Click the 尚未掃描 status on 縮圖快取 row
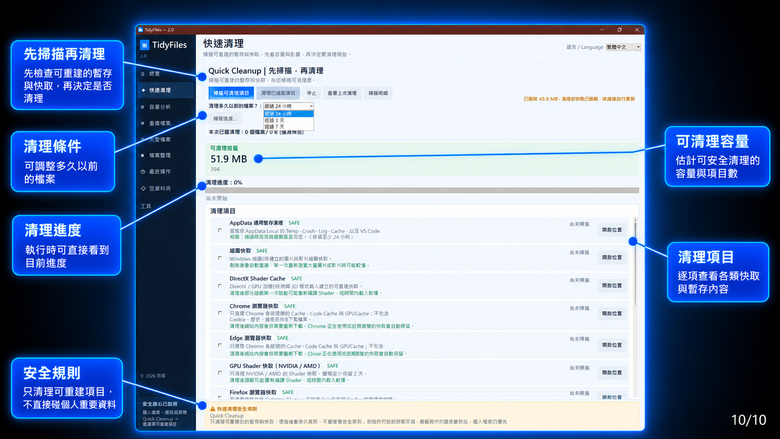The width and height of the screenshot is (780, 439). click(580, 253)
